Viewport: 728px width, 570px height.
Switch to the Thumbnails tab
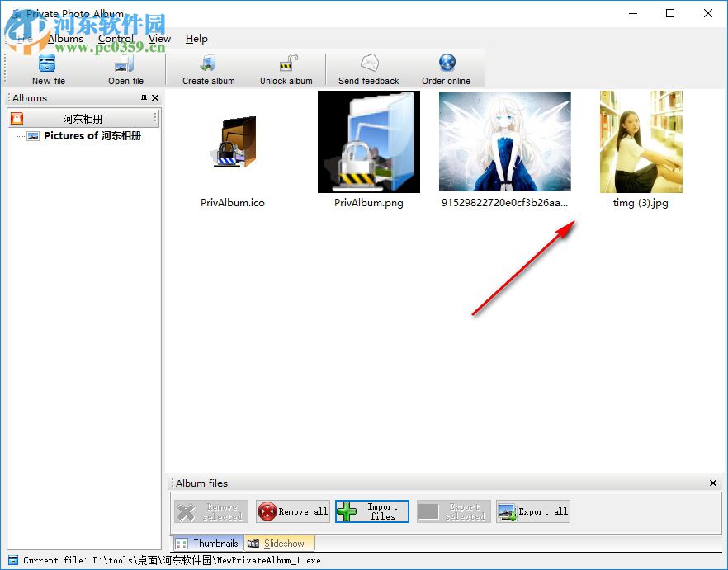click(209, 543)
